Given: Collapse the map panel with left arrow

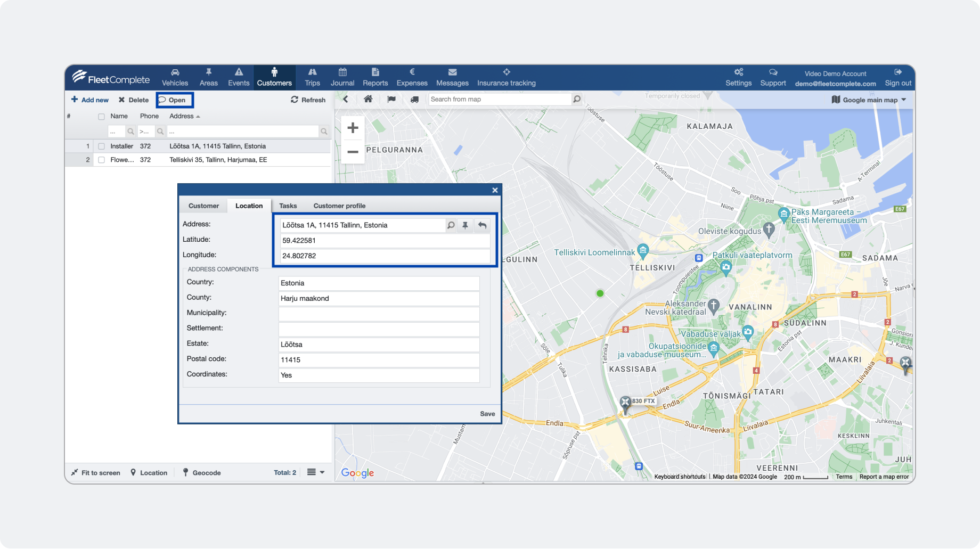Looking at the screenshot, I should click(346, 99).
